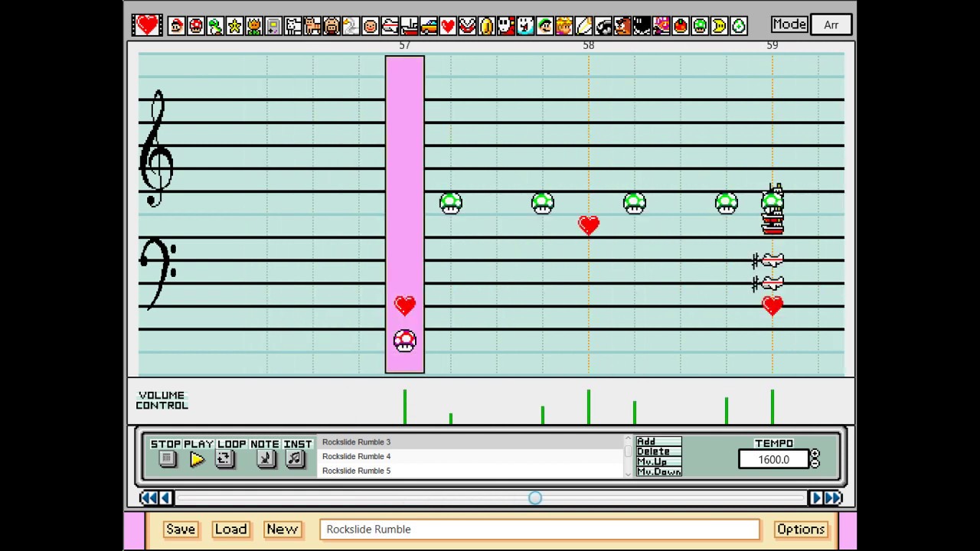Jump to song end with double-right arrows
980x551 pixels.
tap(833, 498)
